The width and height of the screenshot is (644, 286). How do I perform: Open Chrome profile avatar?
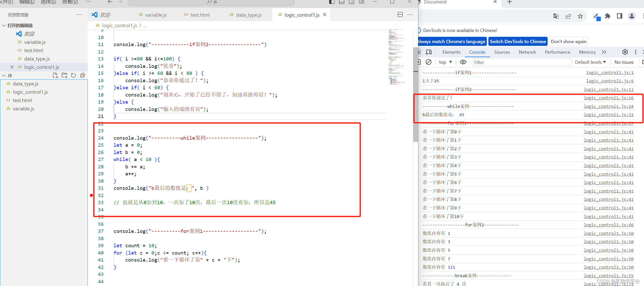pyautogui.click(x=632, y=16)
